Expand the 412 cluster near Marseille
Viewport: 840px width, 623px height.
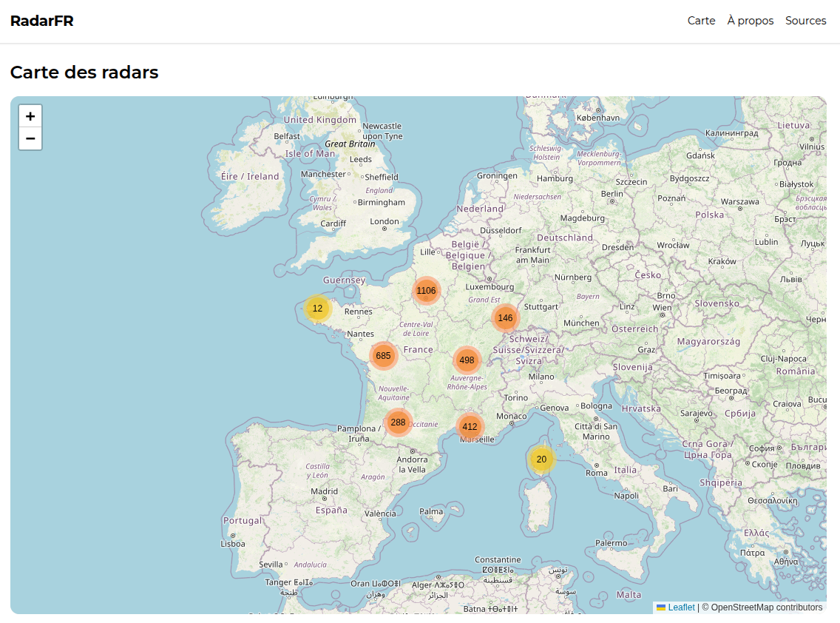click(x=470, y=427)
